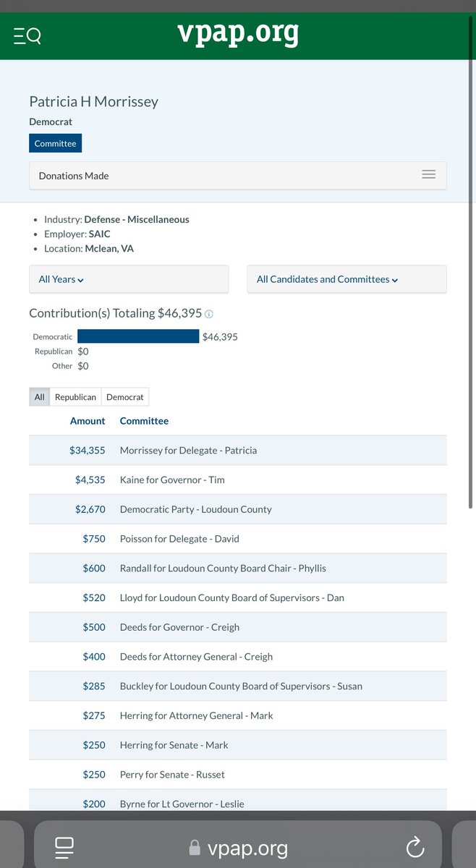Screen dimensions: 476x868
Task: Open the All Years dropdown
Action: click(x=61, y=279)
